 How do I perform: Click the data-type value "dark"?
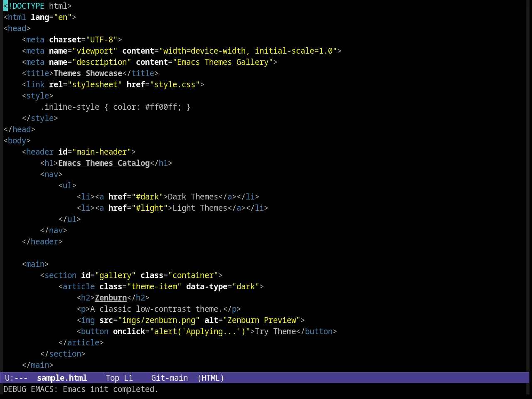[x=246, y=286]
